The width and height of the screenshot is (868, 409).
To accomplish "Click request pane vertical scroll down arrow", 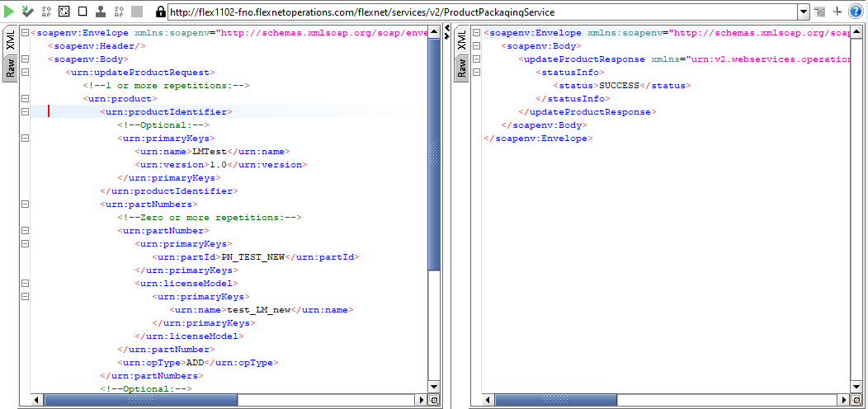I will coord(435,387).
